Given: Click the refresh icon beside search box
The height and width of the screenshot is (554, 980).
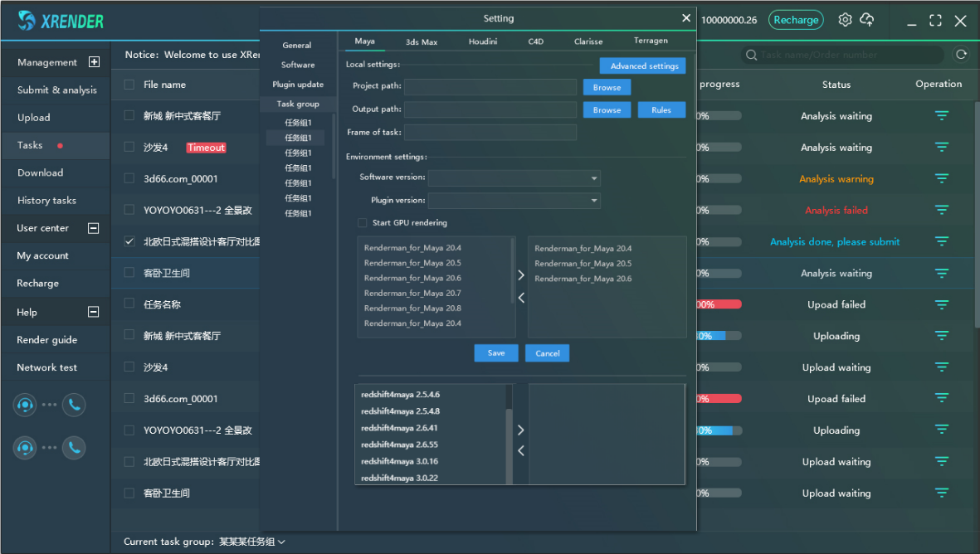Looking at the screenshot, I should coord(962,55).
